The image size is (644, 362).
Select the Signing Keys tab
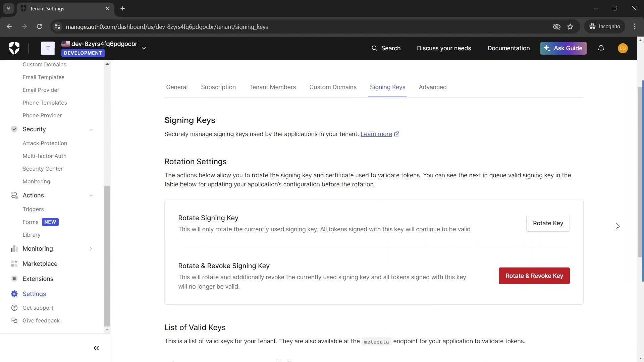coord(387,87)
